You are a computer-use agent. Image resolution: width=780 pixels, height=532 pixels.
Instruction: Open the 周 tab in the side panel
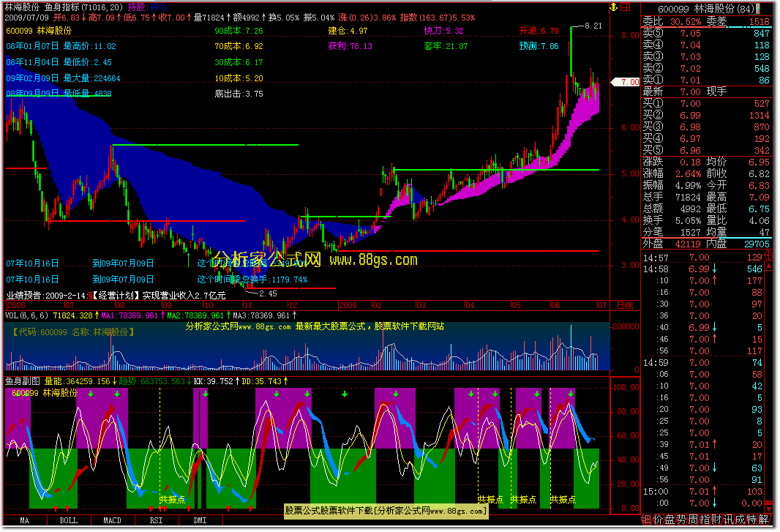pos(692,520)
